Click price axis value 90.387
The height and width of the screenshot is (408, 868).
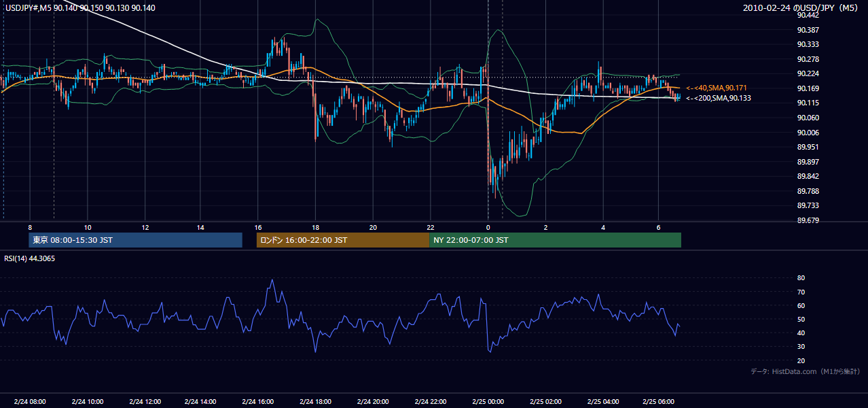tap(808, 30)
